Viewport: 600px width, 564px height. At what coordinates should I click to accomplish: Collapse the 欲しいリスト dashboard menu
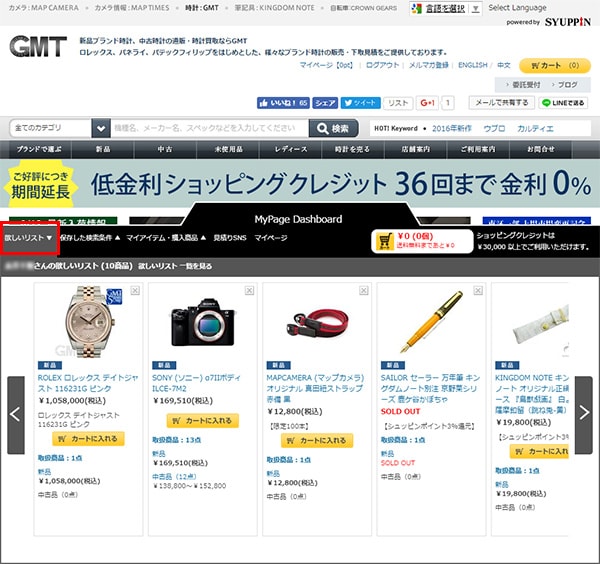click(29, 238)
